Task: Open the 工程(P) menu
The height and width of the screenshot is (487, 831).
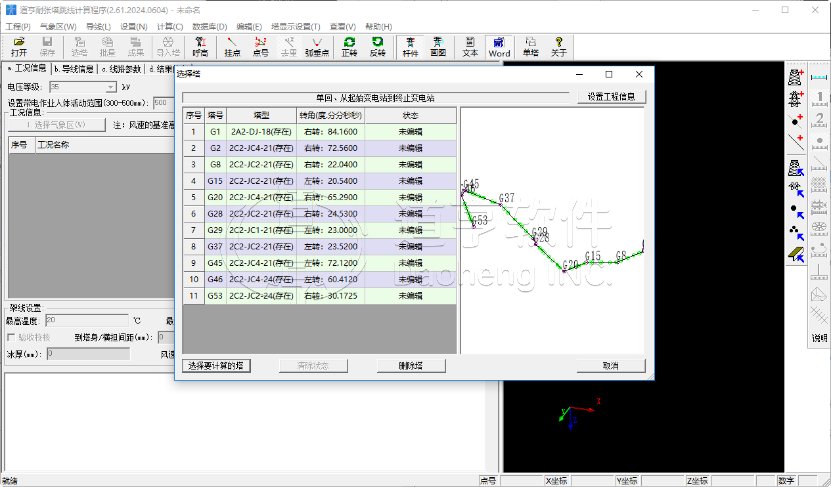Action: click(18, 26)
